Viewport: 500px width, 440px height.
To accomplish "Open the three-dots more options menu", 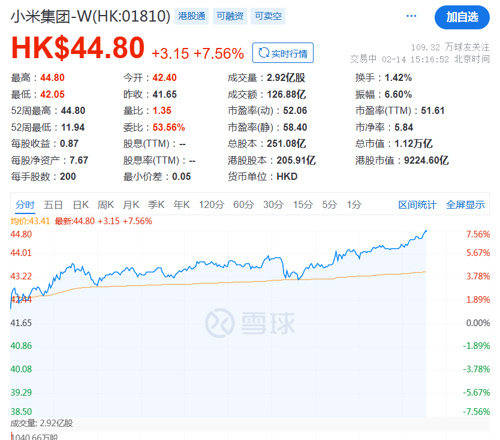I will [x=411, y=16].
